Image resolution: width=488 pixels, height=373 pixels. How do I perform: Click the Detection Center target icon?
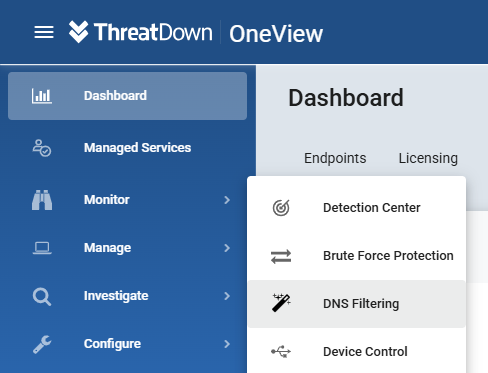pos(281,208)
